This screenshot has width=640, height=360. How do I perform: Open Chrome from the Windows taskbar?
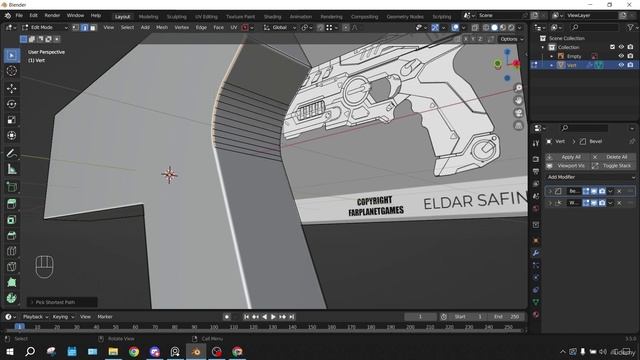pos(134,351)
